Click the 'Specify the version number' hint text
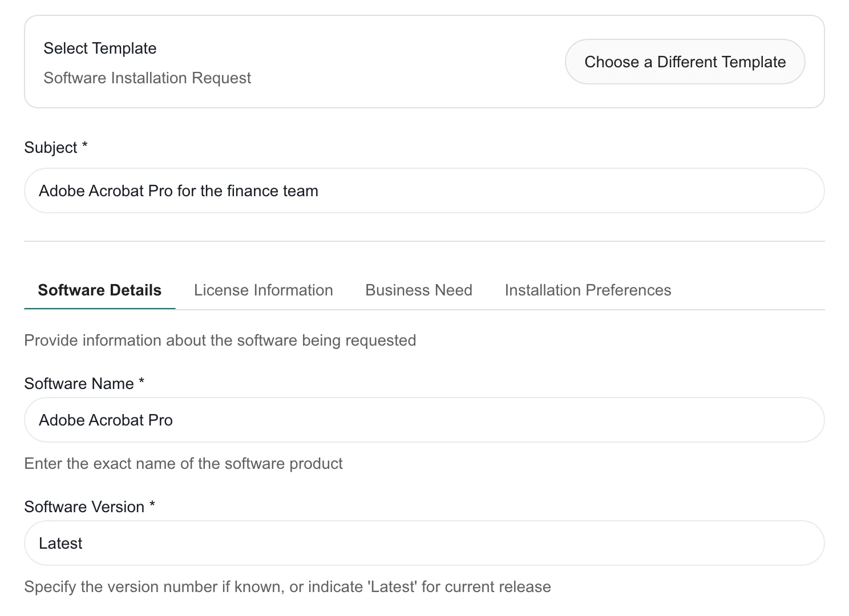Screen dimensions: 849x616 [x=288, y=586]
